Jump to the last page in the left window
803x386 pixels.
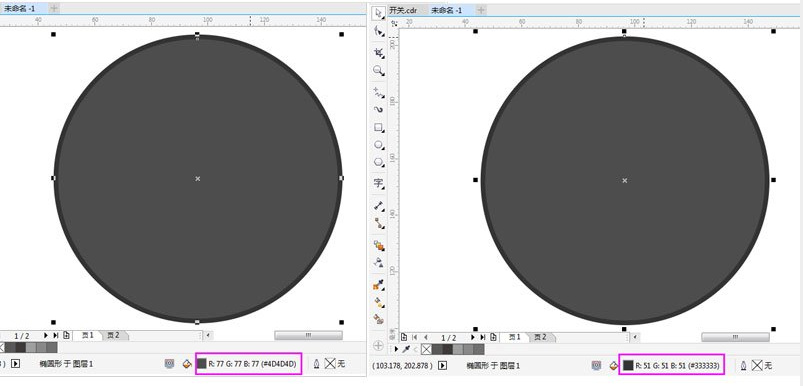pos(55,335)
